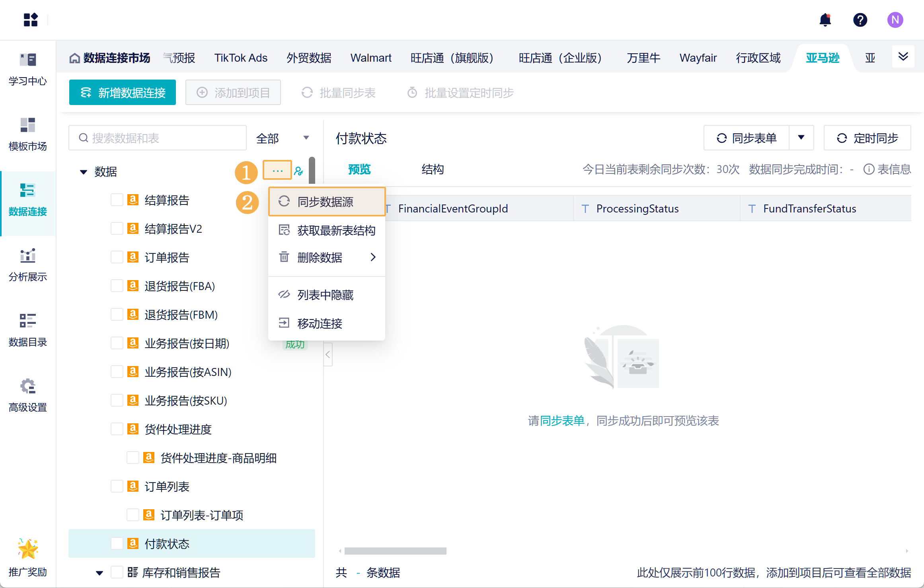The width and height of the screenshot is (924, 588).
Task: Switch to the Walmart tab
Action: (x=371, y=58)
